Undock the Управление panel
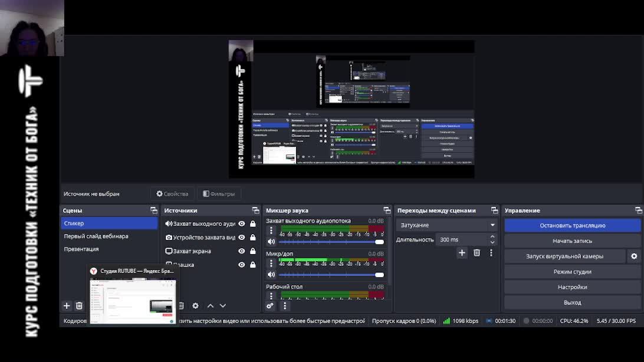Viewport: 644px width, 362px height. (x=638, y=210)
